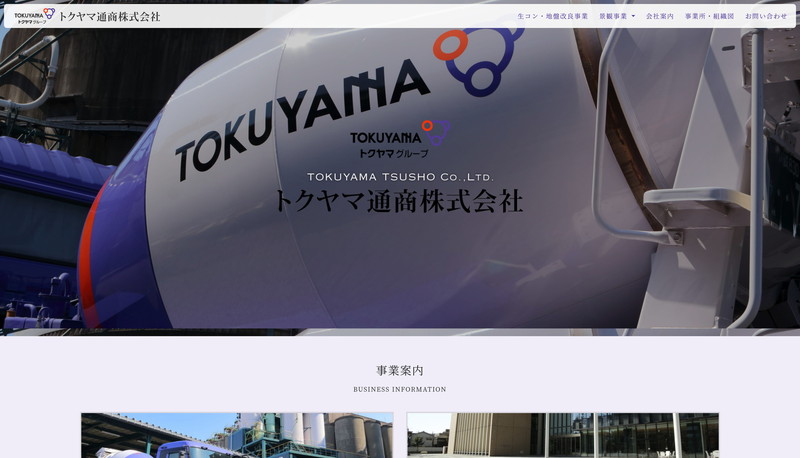Click BUSINESS INFORMATION subtitle text
Image resolution: width=800 pixels, height=458 pixels.
400,389
